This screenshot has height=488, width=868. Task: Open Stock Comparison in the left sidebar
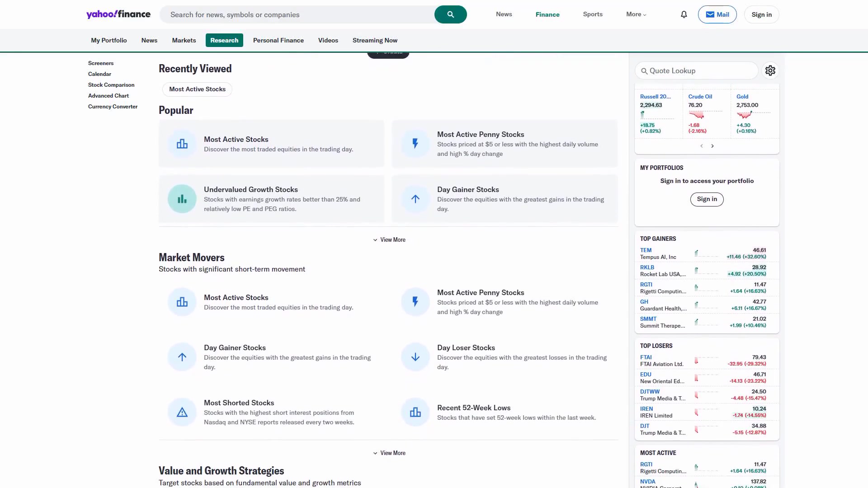pos(111,85)
